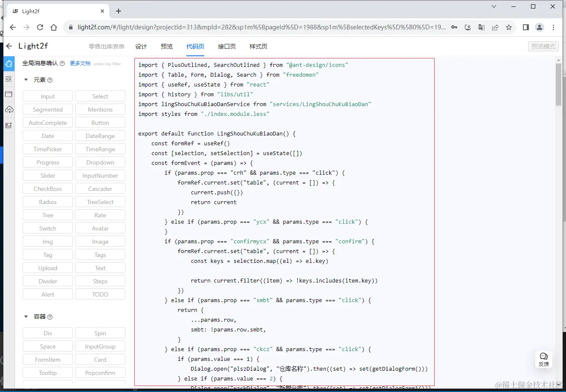Switch to the 样式页 tab

click(x=258, y=46)
